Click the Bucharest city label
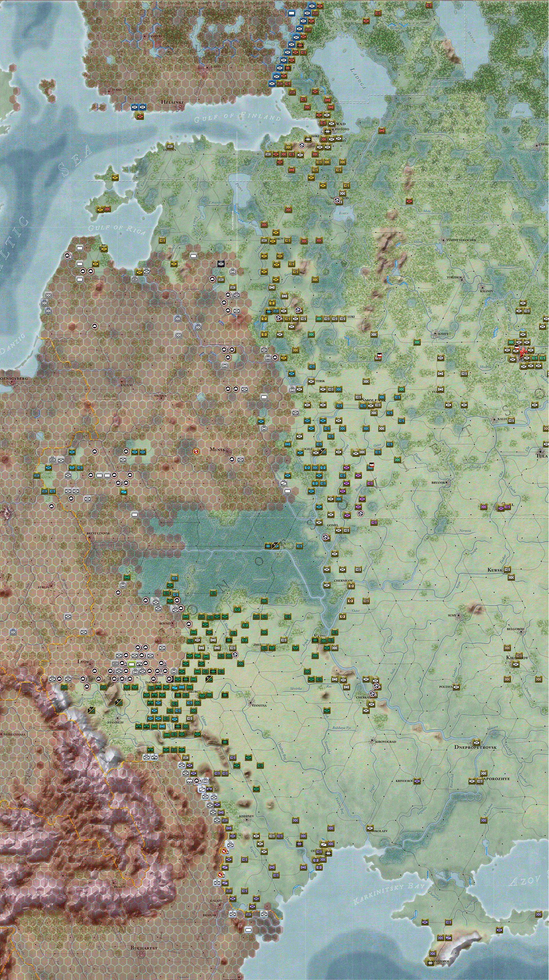This screenshot has height=980, width=549. [x=144, y=948]
